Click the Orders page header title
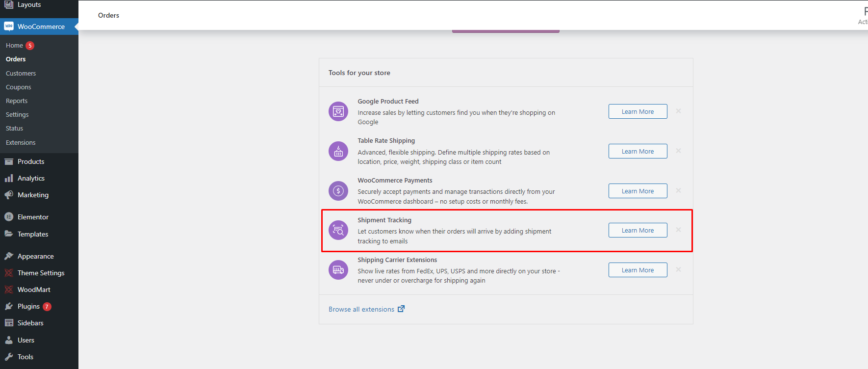Screen dimensions: 868x369 click(x=108, y=15)
